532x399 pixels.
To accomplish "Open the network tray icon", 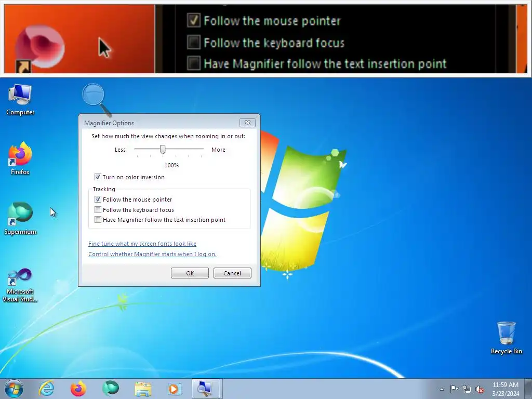I will coord(467,389).
